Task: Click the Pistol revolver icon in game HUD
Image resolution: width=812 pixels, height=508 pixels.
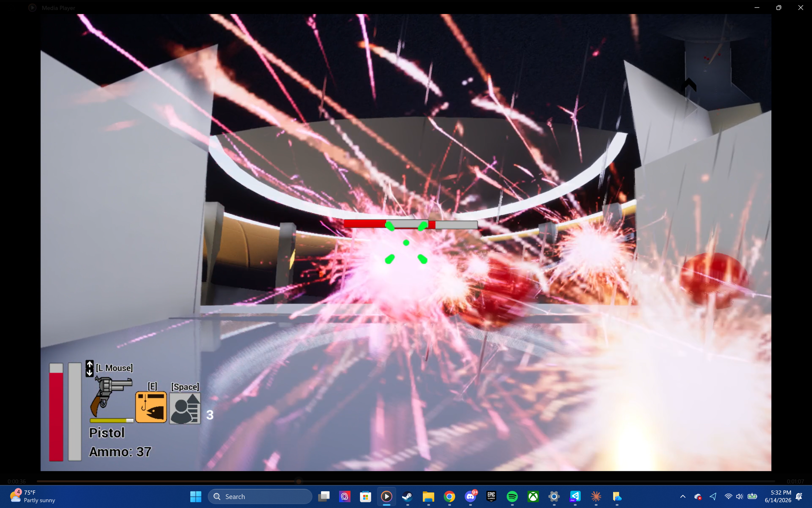Action: tap(111, 397)
